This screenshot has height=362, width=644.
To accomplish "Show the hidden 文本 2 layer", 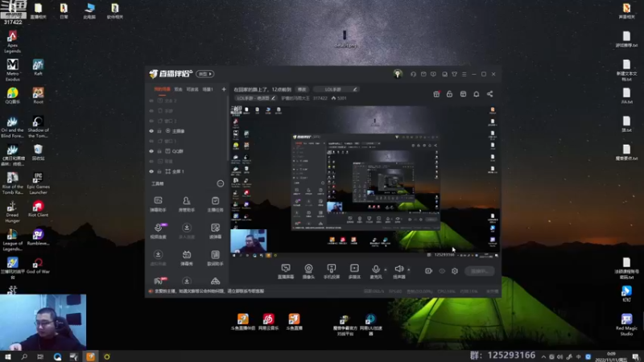I will click(x=151, y=101).
